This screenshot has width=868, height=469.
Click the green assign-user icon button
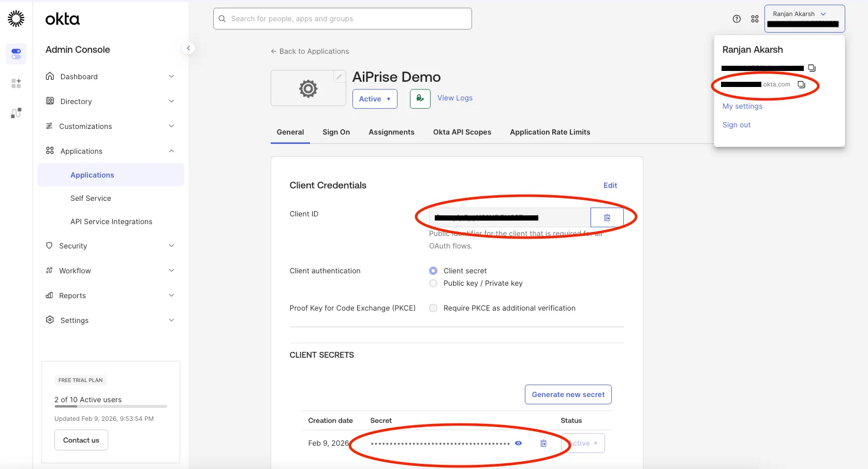420,98
